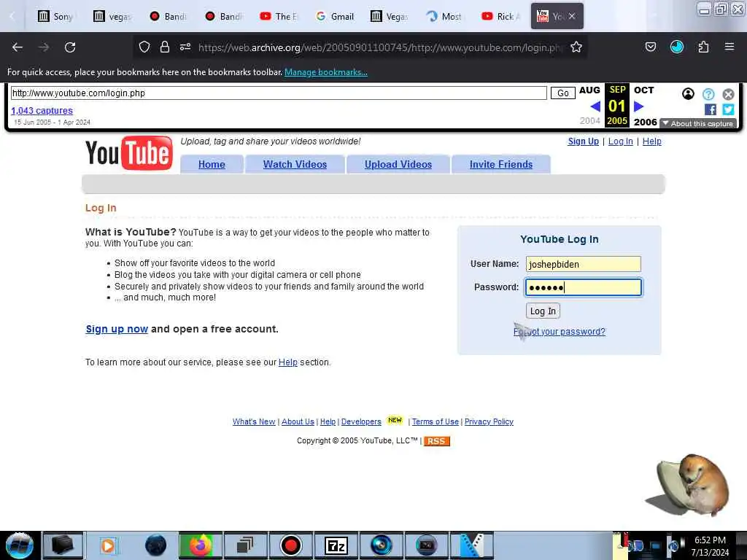Select the AUG month in Wayback timeline
The width and height of the screenshot is (747, 560).
(589, 90)
